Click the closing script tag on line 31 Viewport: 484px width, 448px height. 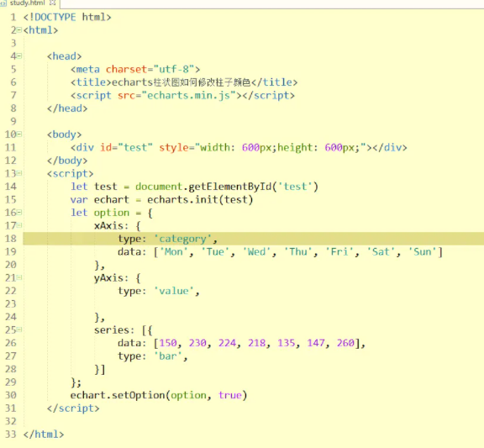73,408
